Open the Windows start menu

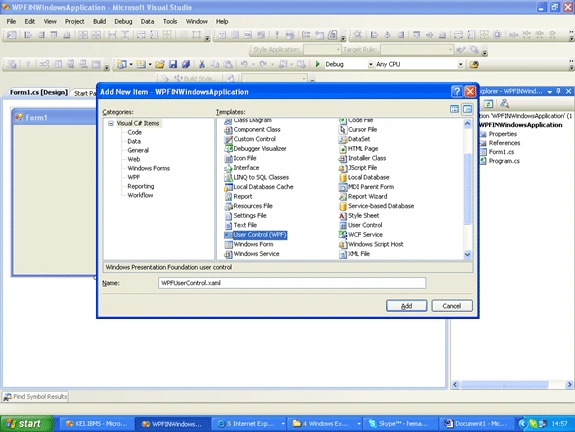pos(26,424)
